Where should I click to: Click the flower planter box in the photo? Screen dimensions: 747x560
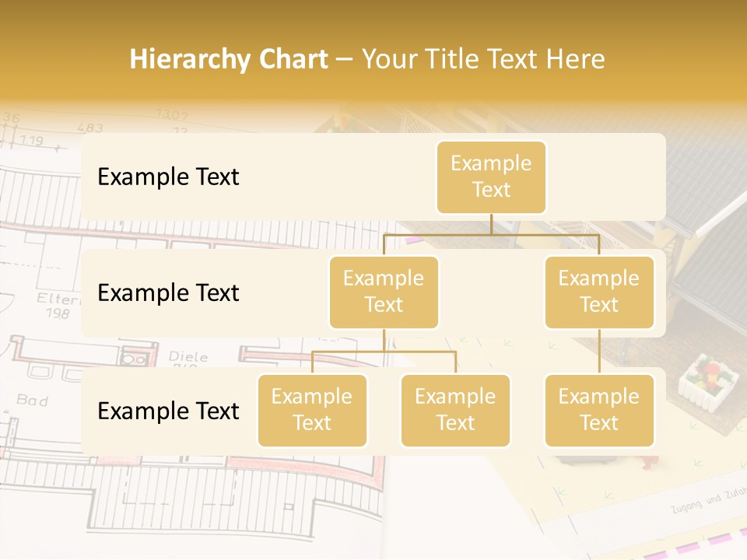[x=707, y=376]
